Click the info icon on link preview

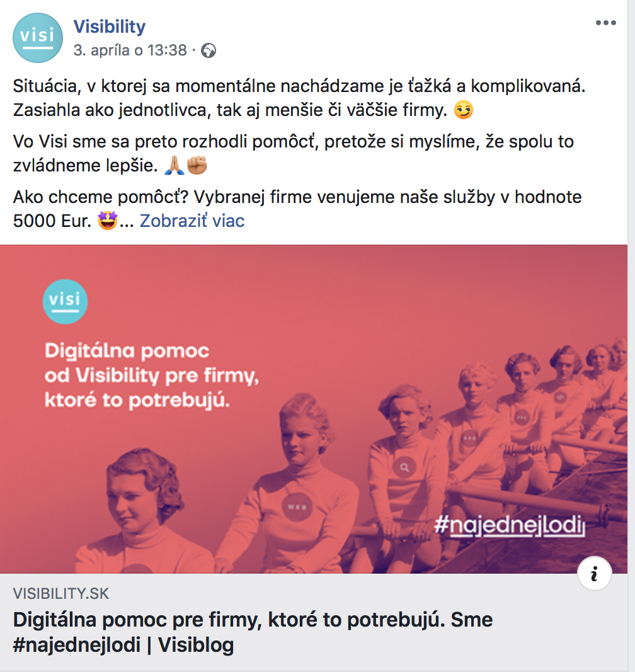pyautogui.click(x=594, y=574)
